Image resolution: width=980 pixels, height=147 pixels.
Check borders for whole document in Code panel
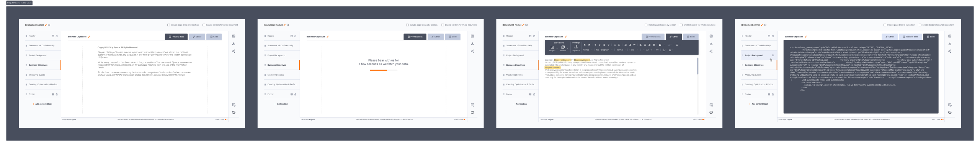pyautogui.click(x=920, y=25)
